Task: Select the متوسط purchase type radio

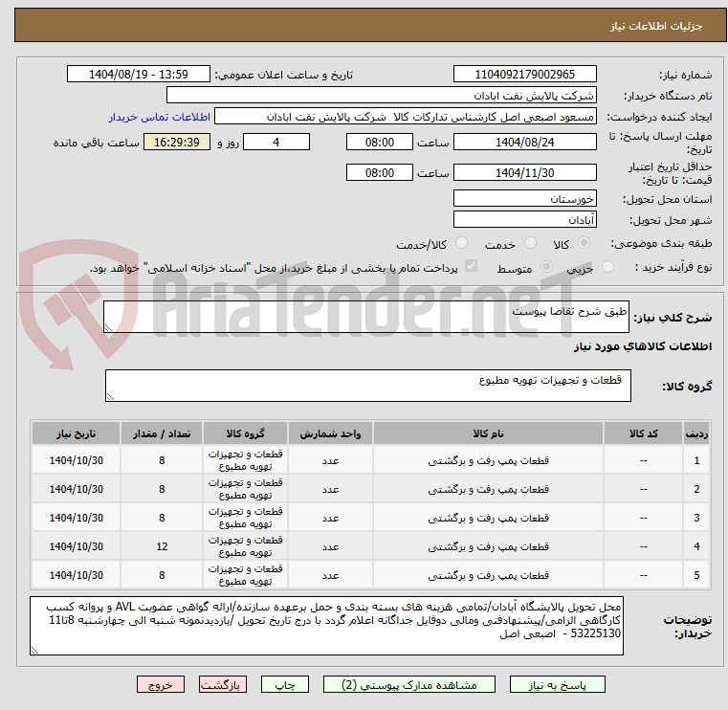Action: coord(546,267)
